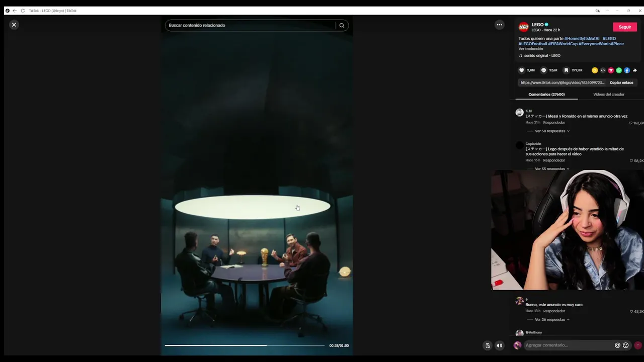644x362 pixels.
Task: Click the yellow repost share icon
Action: [x=595, y=70]
